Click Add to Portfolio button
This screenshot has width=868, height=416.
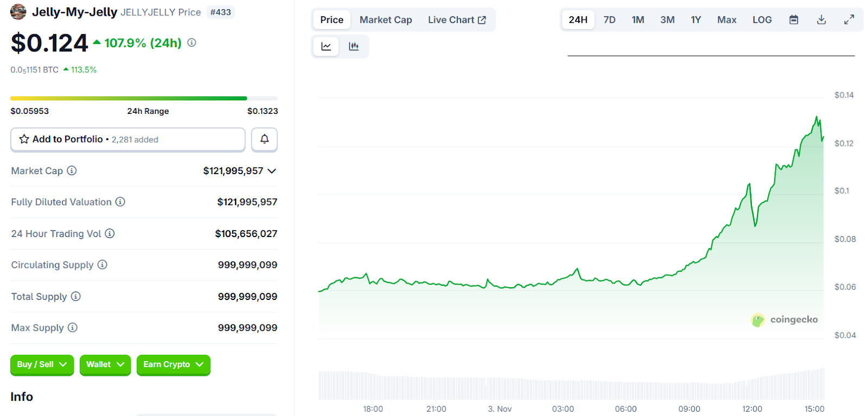(x=127, y=139)
